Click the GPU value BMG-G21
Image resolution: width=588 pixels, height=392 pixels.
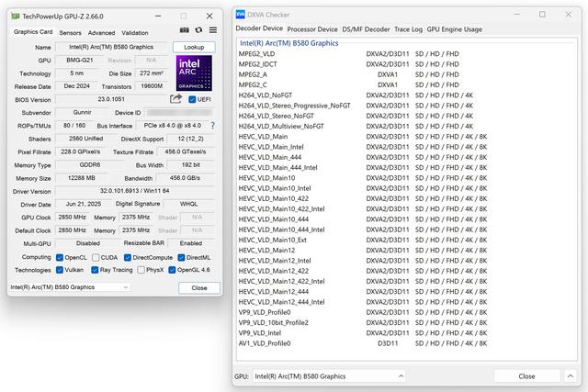80,60
